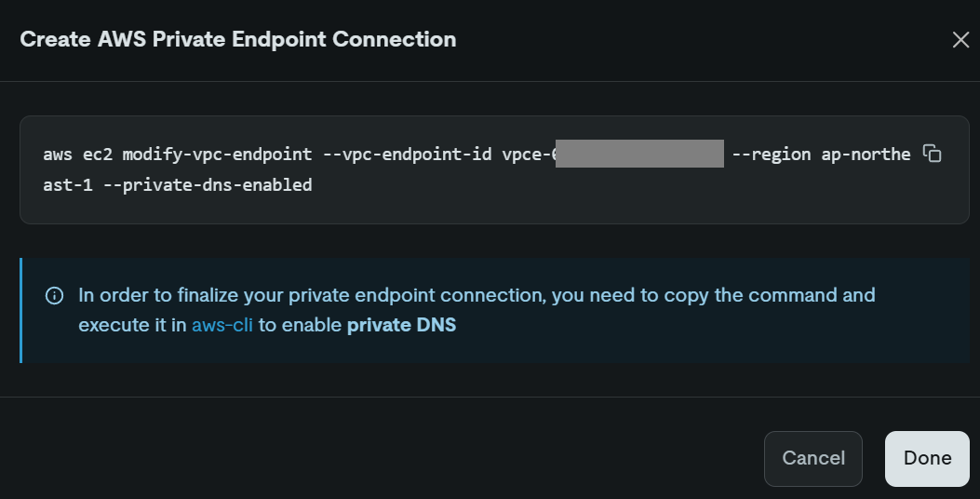Click the redacted vpce endpoint ID box
The height and width of the screenshot is (499, 980).
coord(639,154)
